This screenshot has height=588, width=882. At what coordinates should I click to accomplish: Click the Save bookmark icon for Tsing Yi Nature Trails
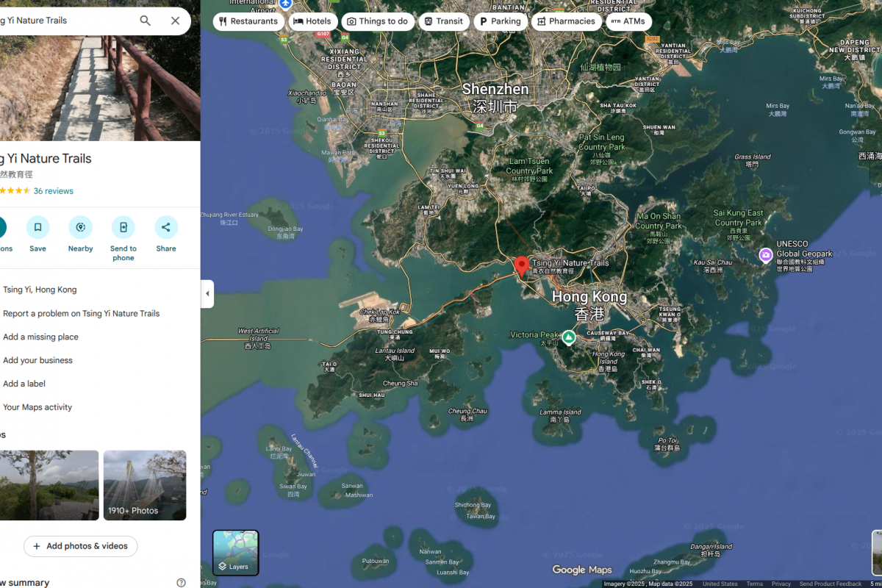[x=37, y=227]
